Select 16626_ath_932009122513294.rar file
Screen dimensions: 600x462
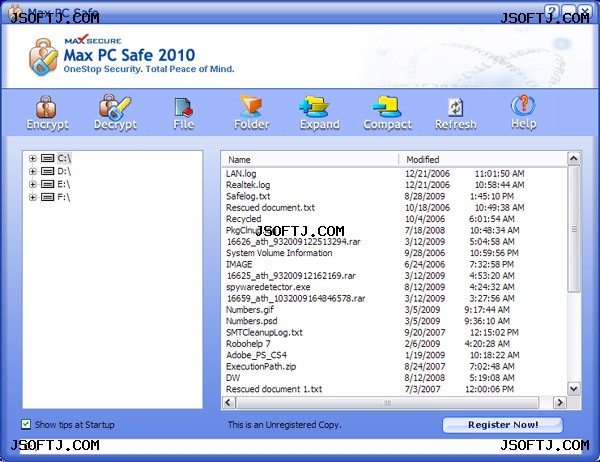pyautogui.click(x=293, y=242)
